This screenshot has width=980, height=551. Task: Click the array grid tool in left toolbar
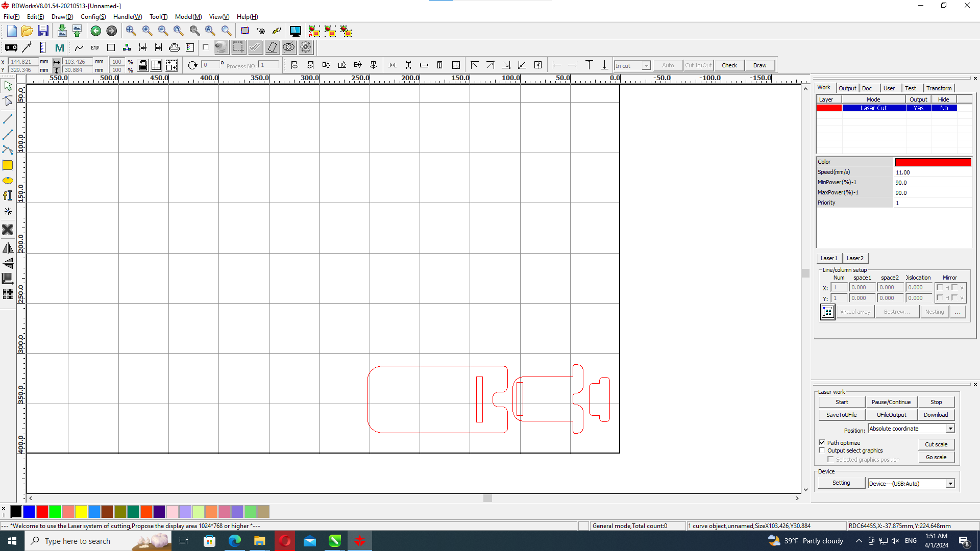coord(8,294)
